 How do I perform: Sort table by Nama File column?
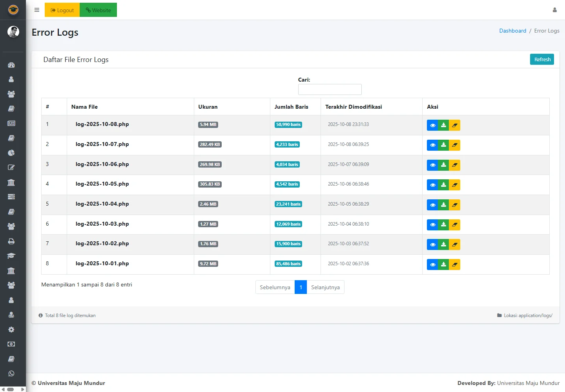[x=84, y=107]
